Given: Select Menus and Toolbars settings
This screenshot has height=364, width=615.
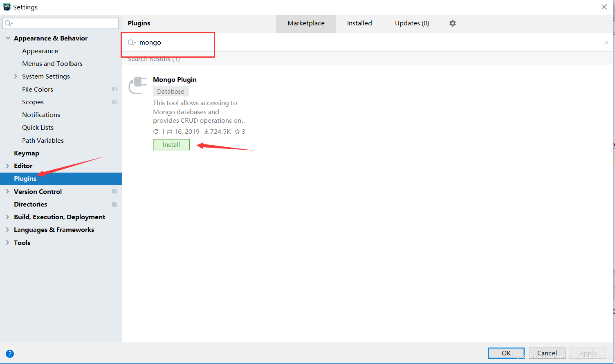Looking at the screenshot, I should click(x=52, y=64).
